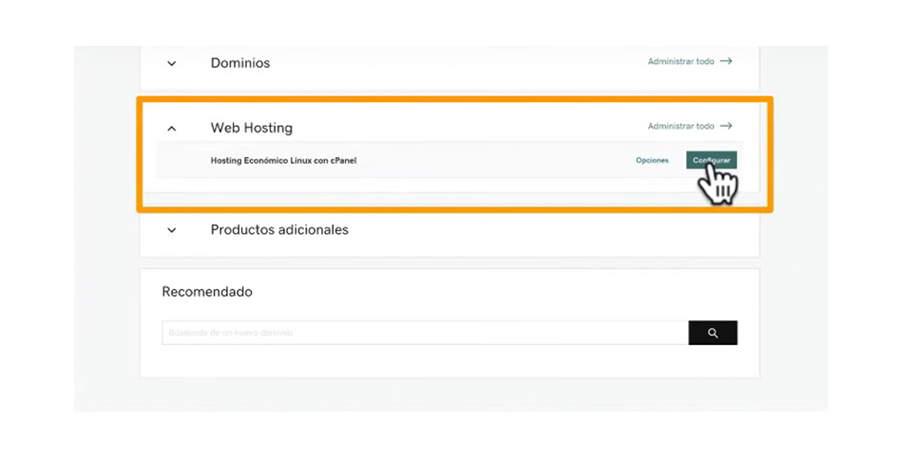900x450 pixels.
Task: Click the Dominios heading
Action: click(240, 63)
